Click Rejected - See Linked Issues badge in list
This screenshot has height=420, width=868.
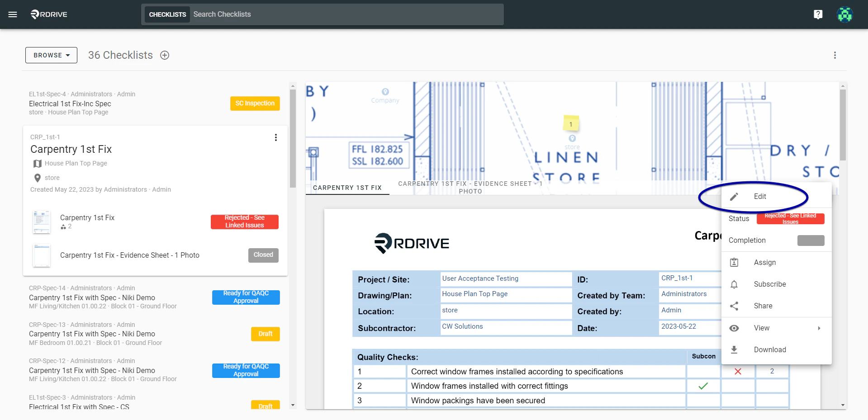tap(245, 222)
